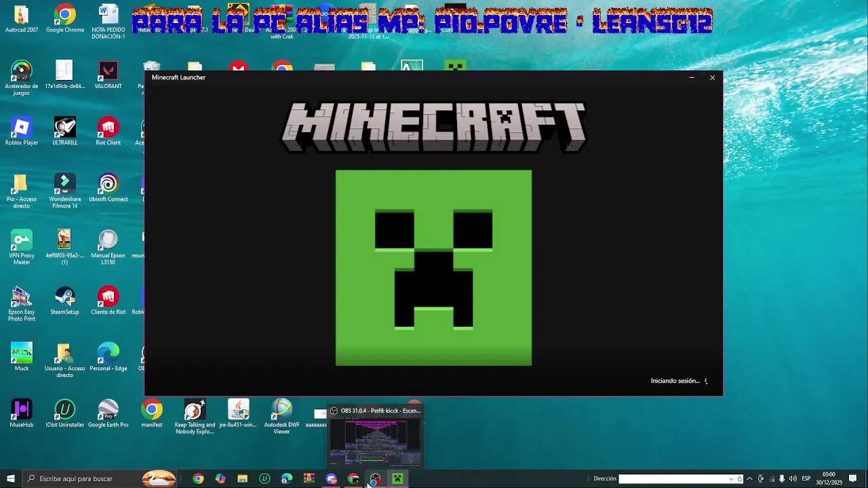Open IObit Uninstaller taskbar icon
868x488 pixels.
(x=264, y=479)
